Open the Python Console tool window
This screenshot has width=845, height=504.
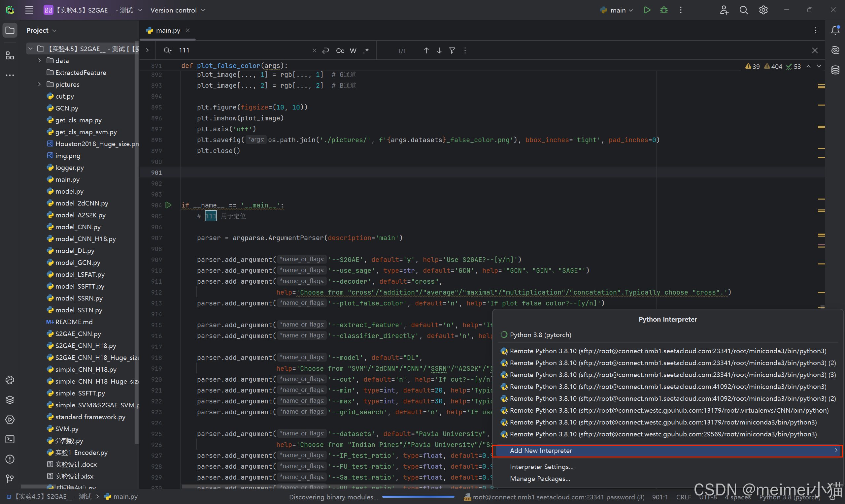pyautogui.click(x=10, y=380)
